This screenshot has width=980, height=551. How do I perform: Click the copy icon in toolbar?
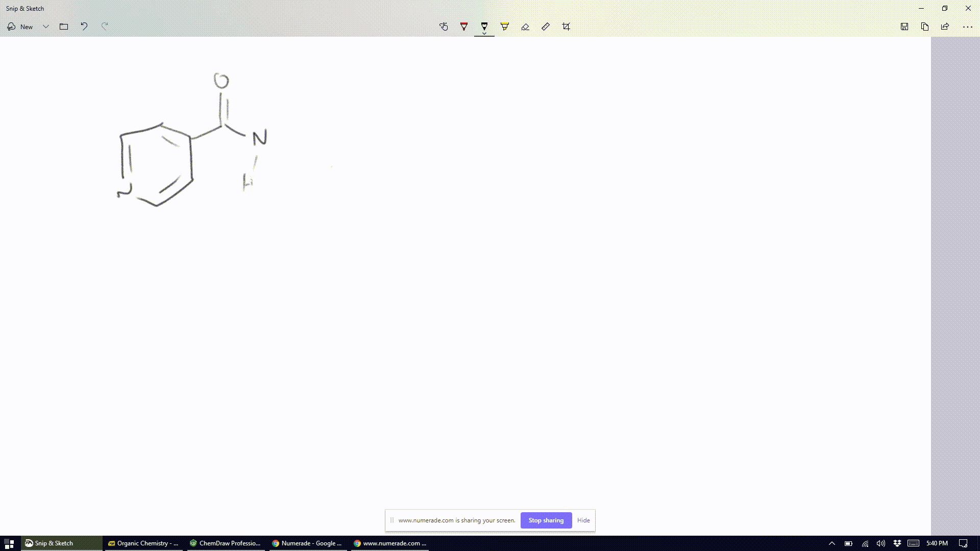[x=925, y=26]
